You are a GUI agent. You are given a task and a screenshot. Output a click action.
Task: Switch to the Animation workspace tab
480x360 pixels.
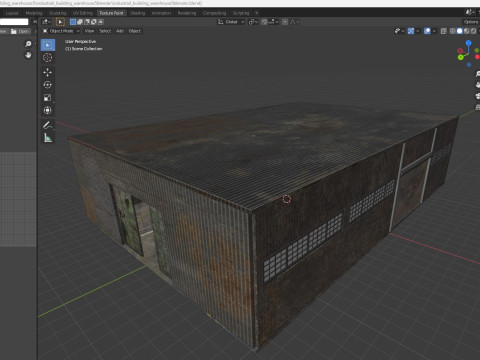pos(161,13)
